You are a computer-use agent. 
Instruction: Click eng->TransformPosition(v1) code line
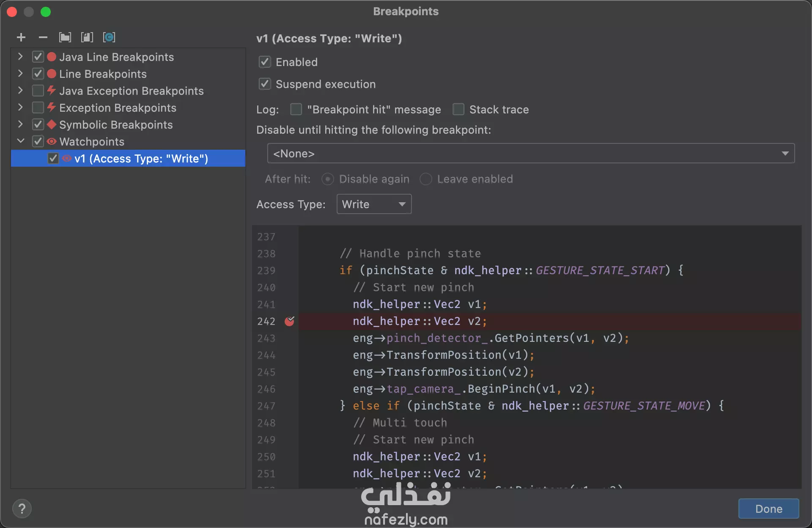[444, 355]
